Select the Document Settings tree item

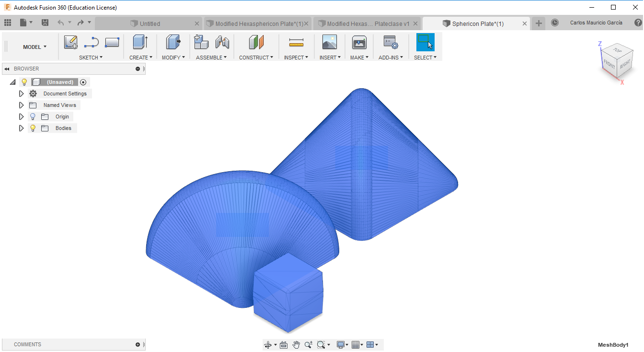click(x=65, y=94)
